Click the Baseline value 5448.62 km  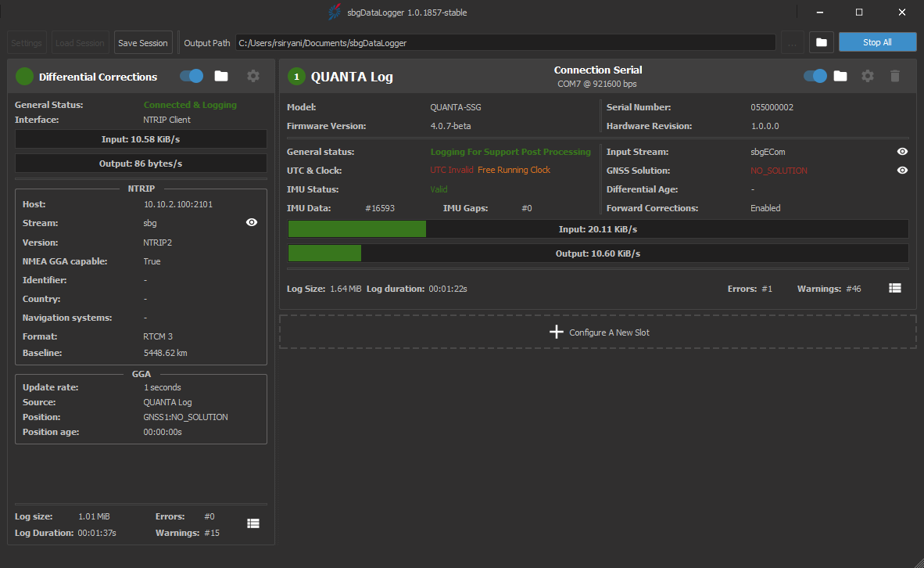click(165, 353)
